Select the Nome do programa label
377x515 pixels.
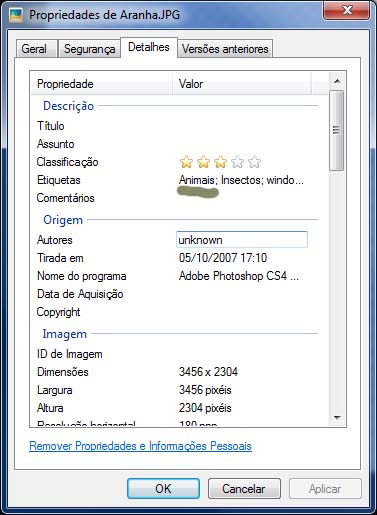[82, 276]
